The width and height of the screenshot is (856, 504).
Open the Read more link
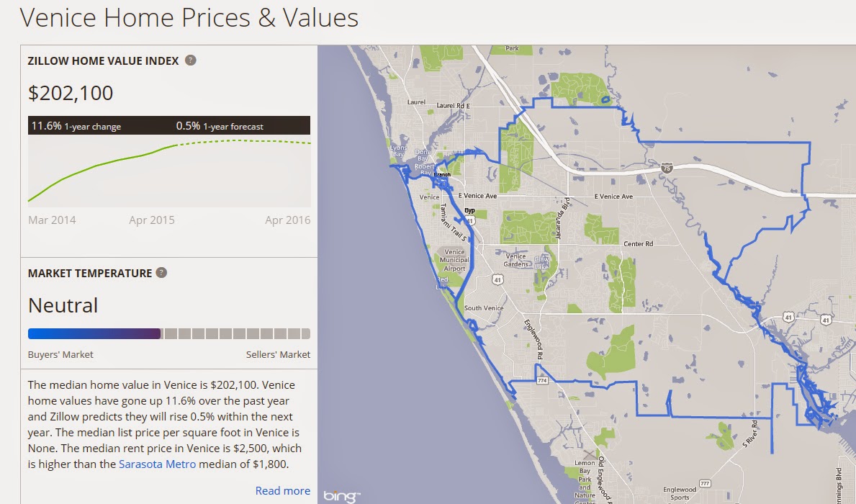[x=282, y=490]
